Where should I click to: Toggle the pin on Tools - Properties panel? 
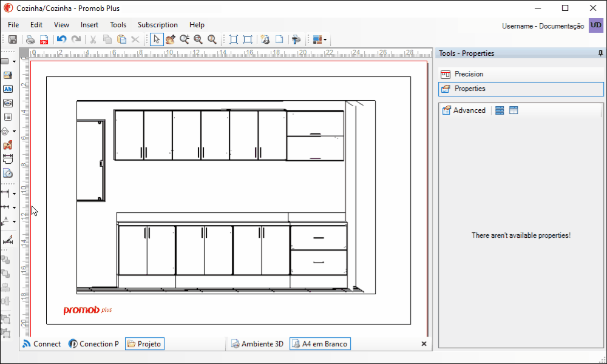(600, 53)
